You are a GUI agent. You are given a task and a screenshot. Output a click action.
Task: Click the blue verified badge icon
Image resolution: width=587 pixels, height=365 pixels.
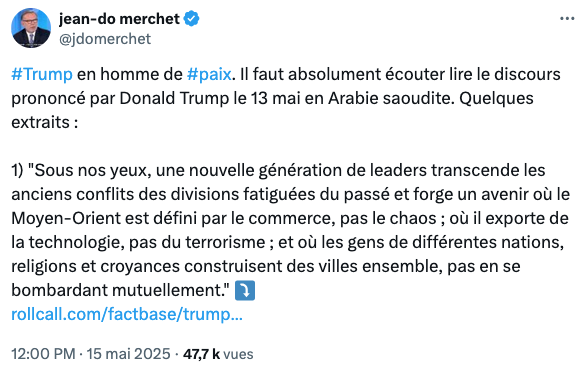tap(191, 19)
